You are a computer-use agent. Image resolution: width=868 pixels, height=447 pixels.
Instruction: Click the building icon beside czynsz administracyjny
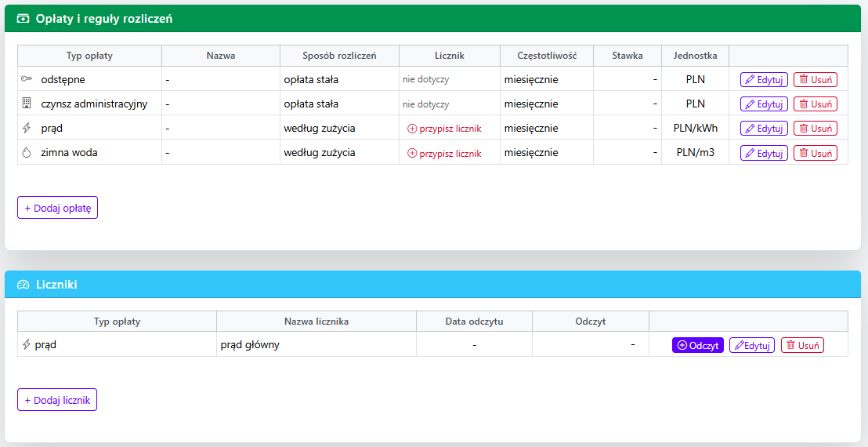coord(26,104)
